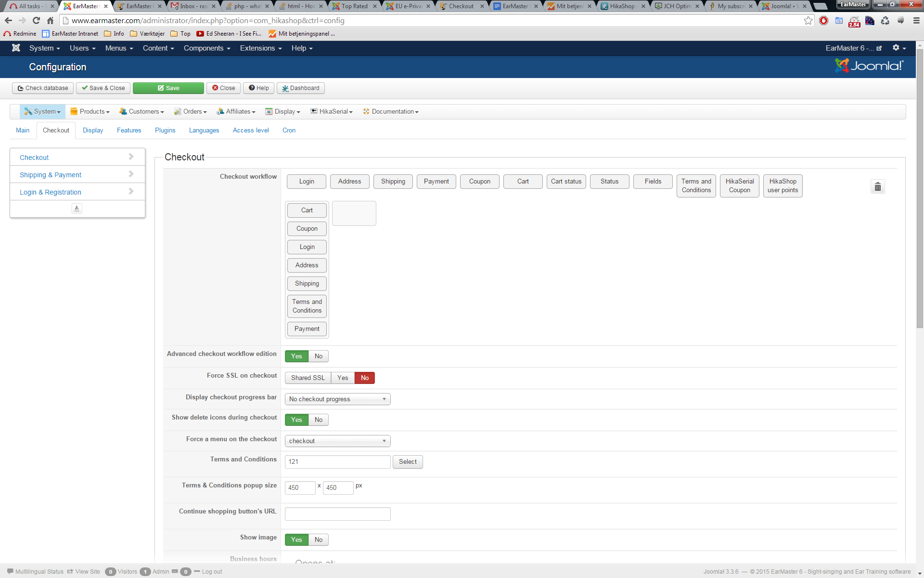Click the green Save button
The image size is (924, 578).
[168, 88]
